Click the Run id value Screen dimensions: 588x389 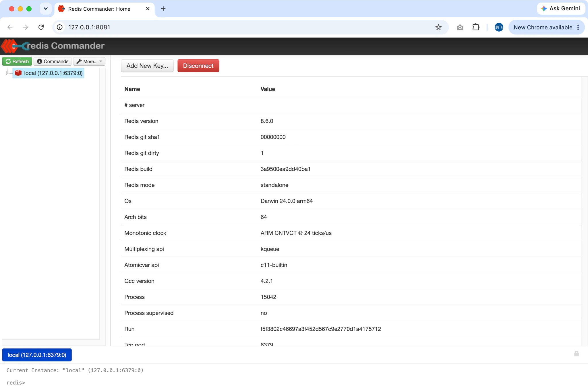pos(321,329)
